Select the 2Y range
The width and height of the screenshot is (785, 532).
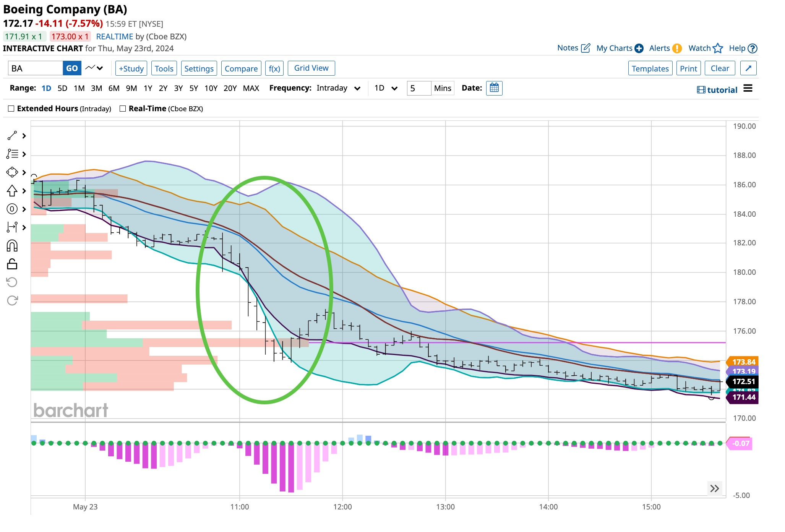(x=163, y=88)
